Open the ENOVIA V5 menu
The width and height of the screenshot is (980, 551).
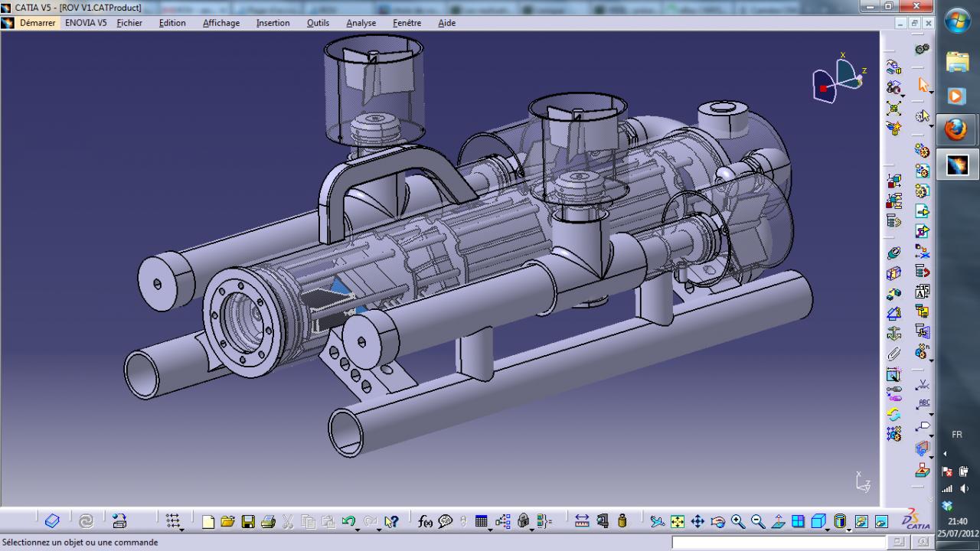click(x=86, y=23)
